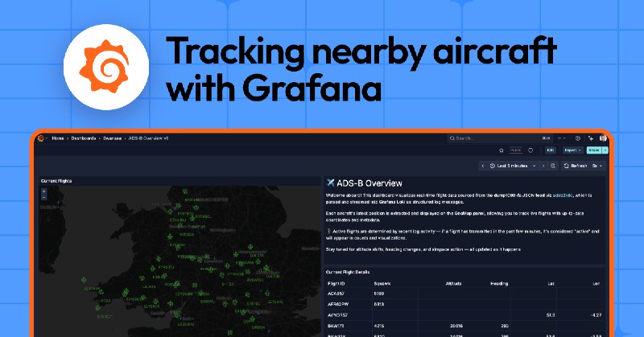Click the -4.27 longitude value
The width and height of the screenshot is (644, 337).
596,315
